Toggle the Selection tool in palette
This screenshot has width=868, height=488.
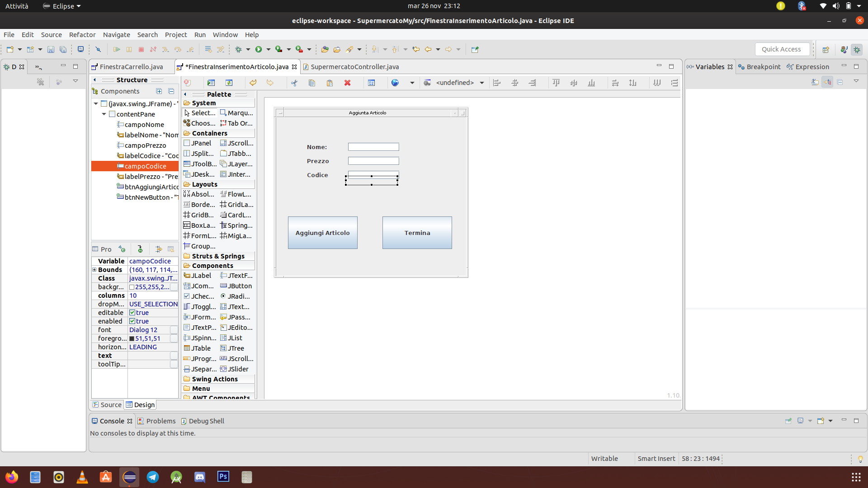tap(200, 113)
